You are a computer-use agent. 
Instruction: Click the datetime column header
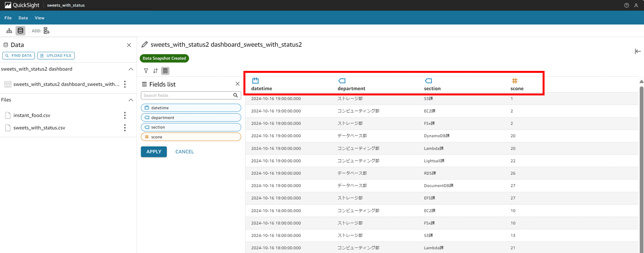coord(261,88)
